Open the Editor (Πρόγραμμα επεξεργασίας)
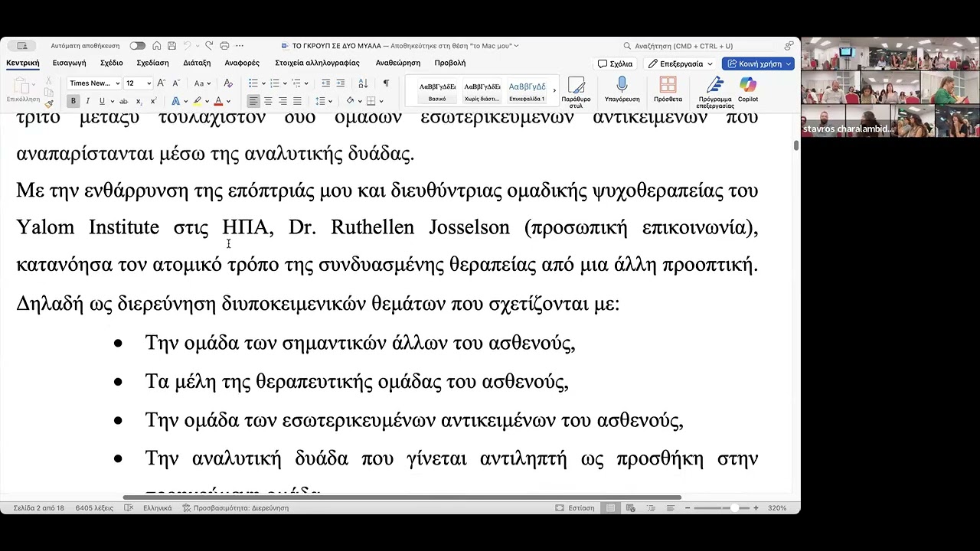980x551 pixels. coord(715,92)
